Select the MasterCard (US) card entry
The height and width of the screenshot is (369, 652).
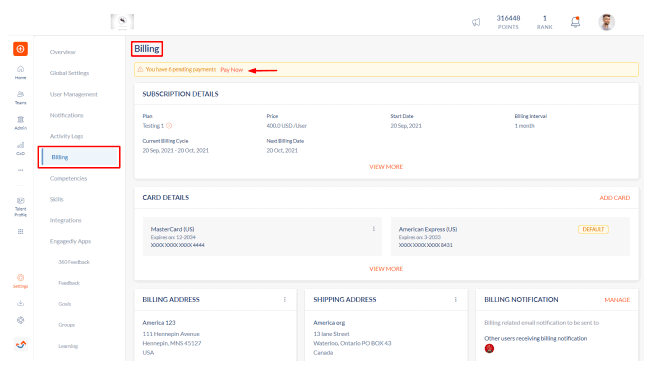pyautogui.click(x=262, y=236)
